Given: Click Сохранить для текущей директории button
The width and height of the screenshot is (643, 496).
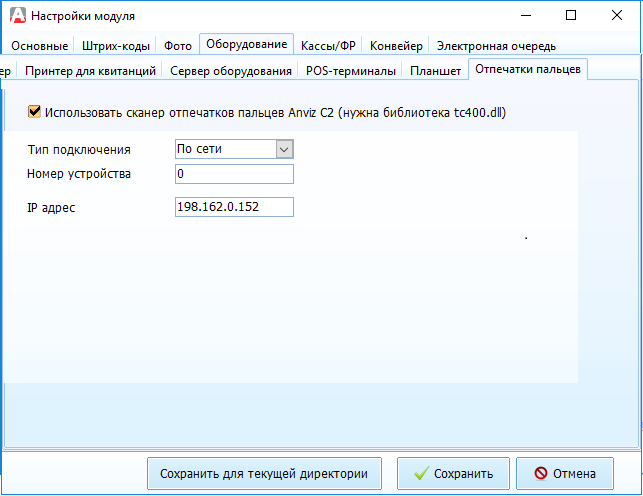Looking at the screenshot, I should pos(264,473).
